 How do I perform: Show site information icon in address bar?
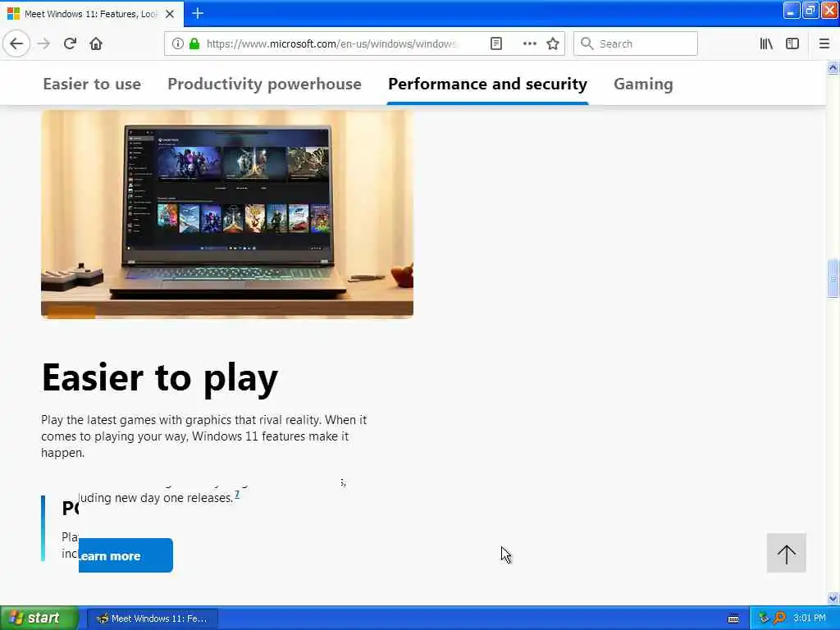178,44
